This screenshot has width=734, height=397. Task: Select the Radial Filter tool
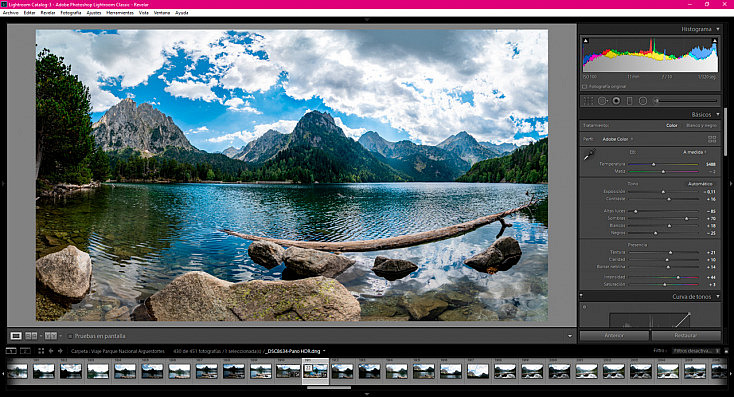coord(643,101)
